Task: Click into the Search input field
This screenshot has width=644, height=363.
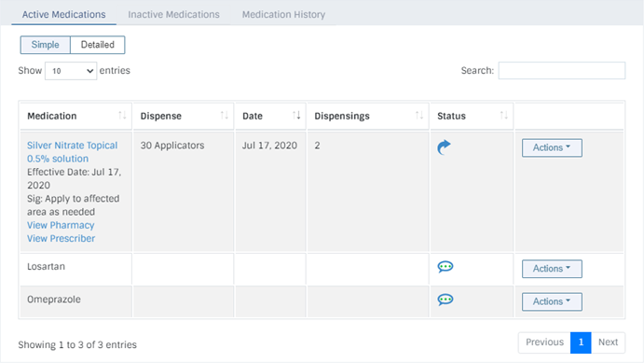Action: click(x=561, y=71)
